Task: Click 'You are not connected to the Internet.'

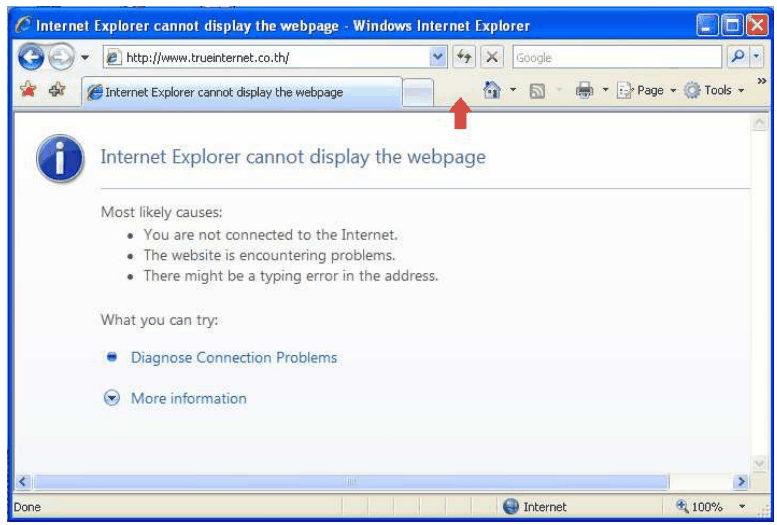Action: point(271,234)
